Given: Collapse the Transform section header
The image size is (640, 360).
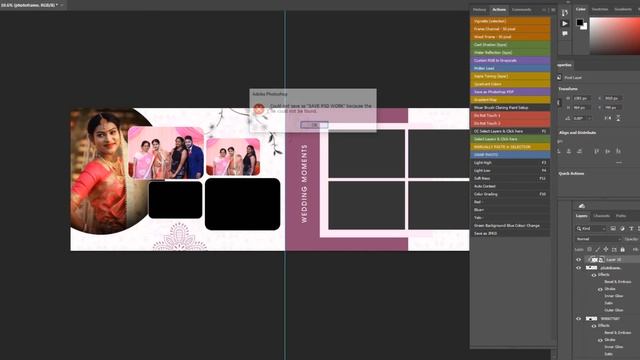Looking at the screenshot, I should point(568,89).
